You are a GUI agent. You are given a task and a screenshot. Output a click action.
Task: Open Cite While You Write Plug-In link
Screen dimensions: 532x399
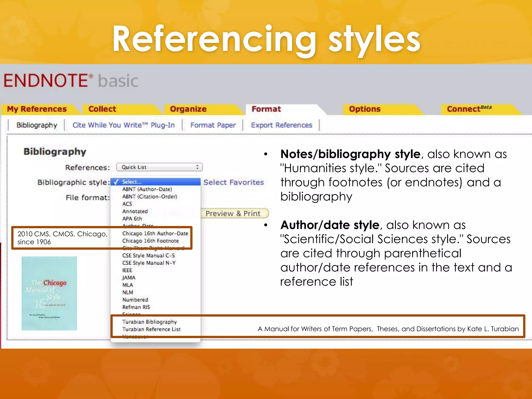coord(123,125)
